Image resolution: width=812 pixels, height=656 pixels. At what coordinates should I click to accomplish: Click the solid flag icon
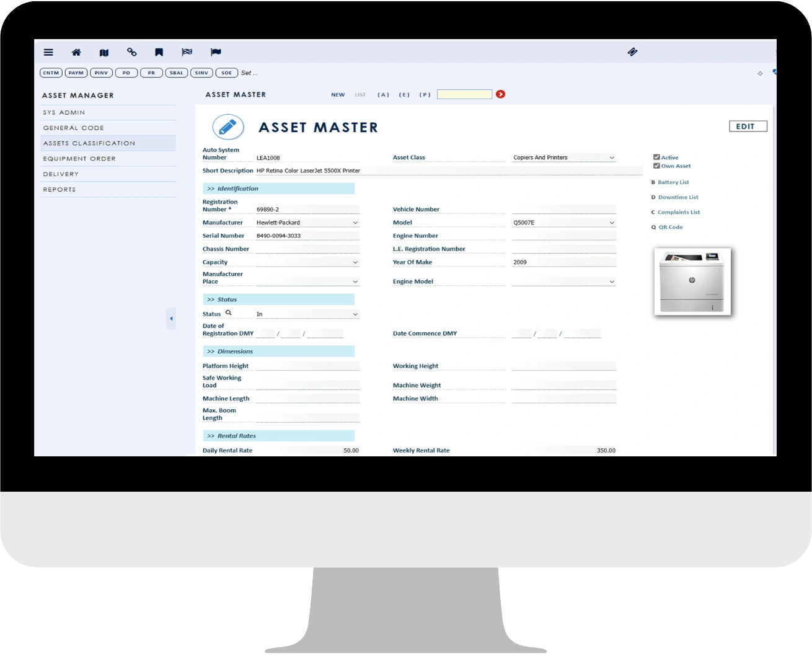[216, 53]
